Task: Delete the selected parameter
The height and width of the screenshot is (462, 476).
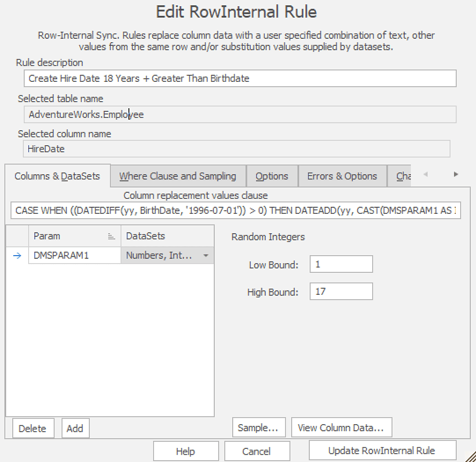Action: point(33,428)
